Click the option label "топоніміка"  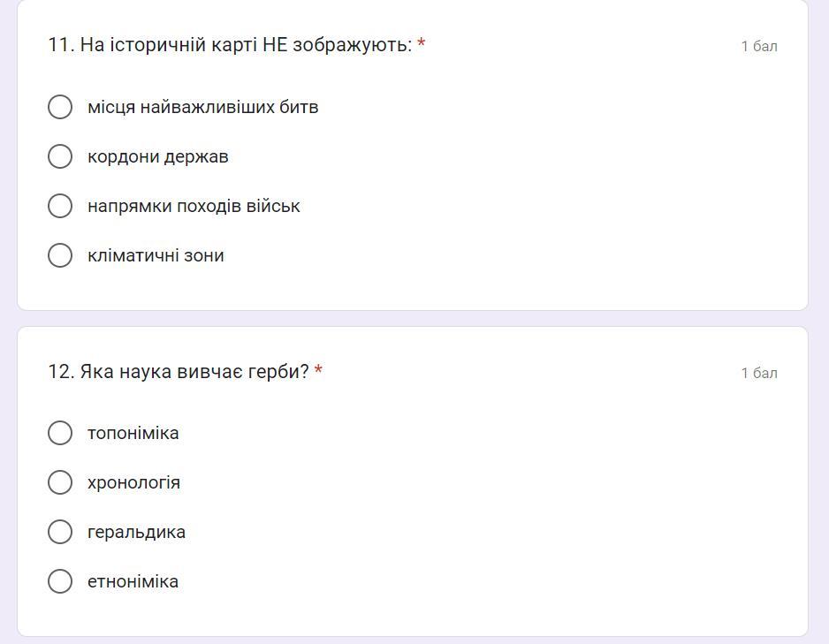pyautogui.click(x=133, y=433)
